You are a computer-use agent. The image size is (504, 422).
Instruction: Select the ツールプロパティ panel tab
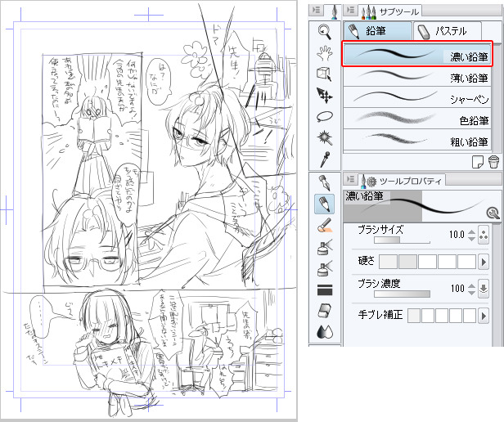tap(401, 181)
